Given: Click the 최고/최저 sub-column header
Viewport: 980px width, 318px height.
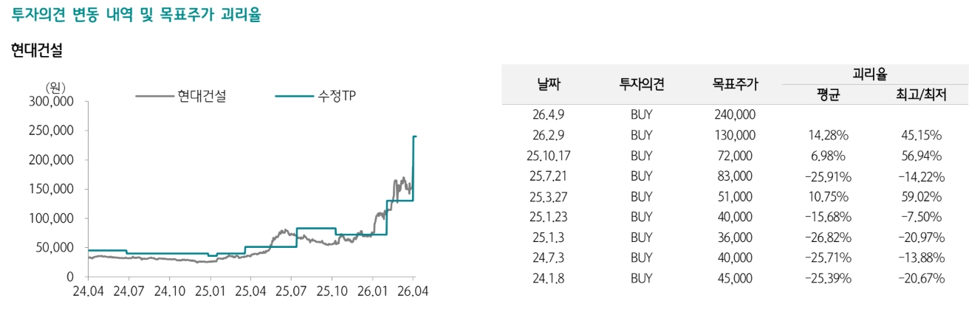Looking at the screenshot, I should point(921,94).
